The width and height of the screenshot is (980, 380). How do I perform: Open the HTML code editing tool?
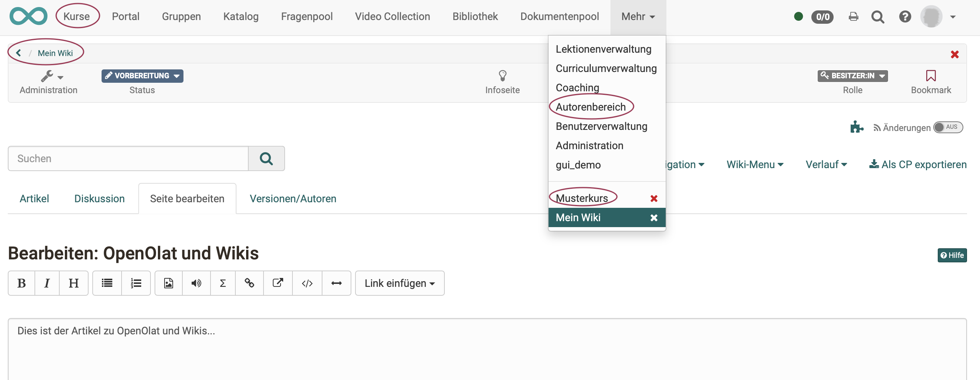pyautogui.click(x=307, y=283)
